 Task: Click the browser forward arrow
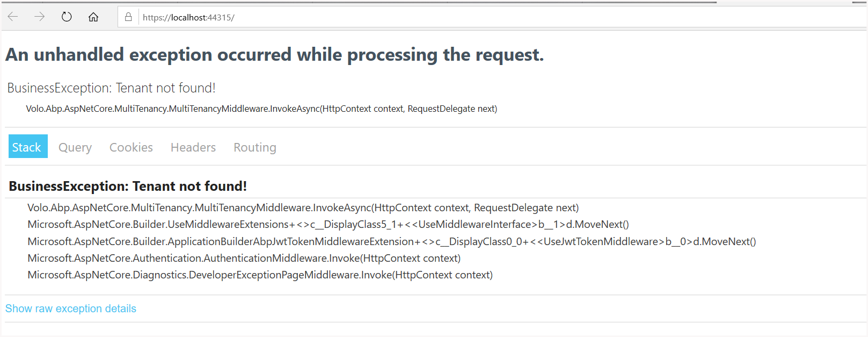point(39,17)
